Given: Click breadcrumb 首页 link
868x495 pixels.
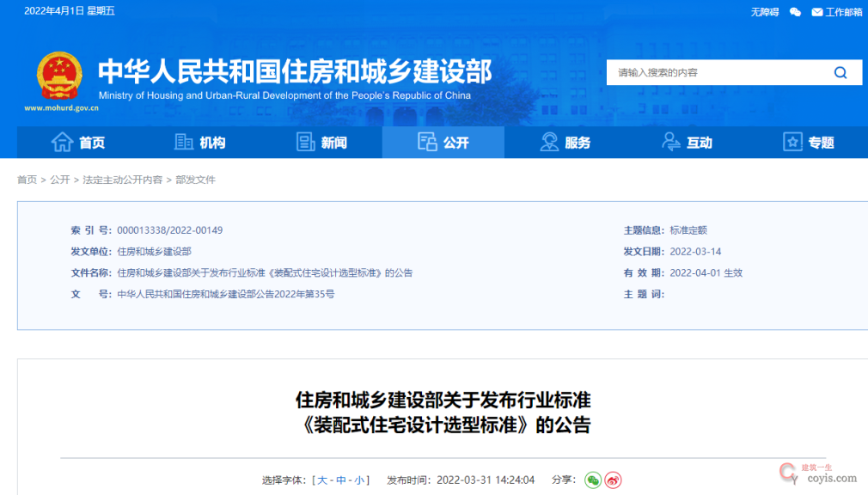Looking at the screenshot, I should tap(27, 180).
